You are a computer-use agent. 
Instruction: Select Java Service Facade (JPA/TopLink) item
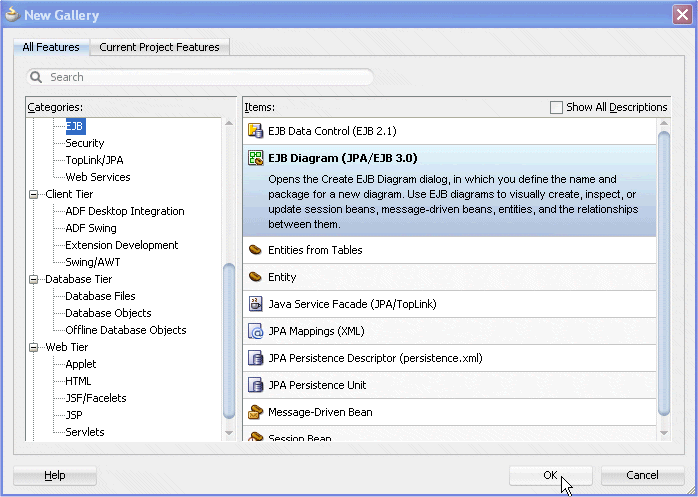pos(450,304)
